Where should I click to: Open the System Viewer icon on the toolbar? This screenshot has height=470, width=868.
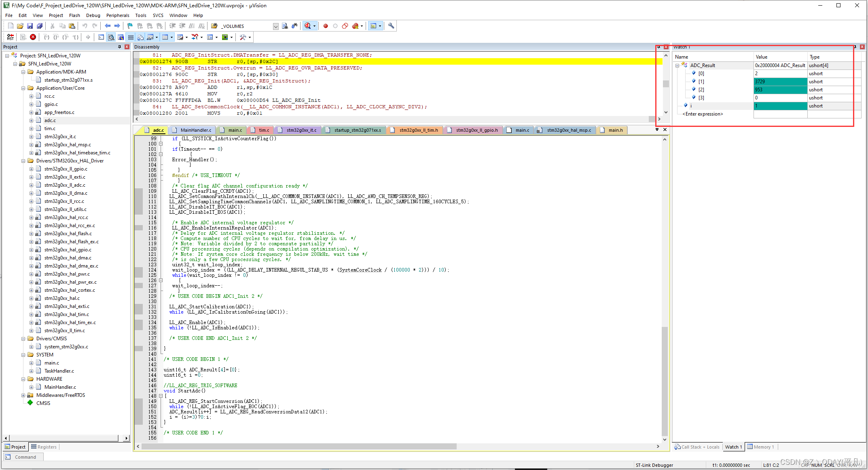pyautogui.click(x=225, y=37)
